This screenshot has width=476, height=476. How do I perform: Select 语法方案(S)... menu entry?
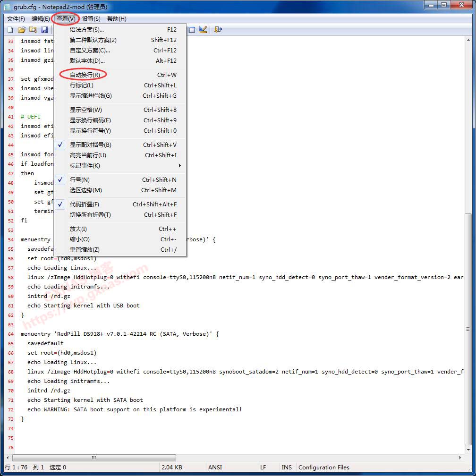87,30
